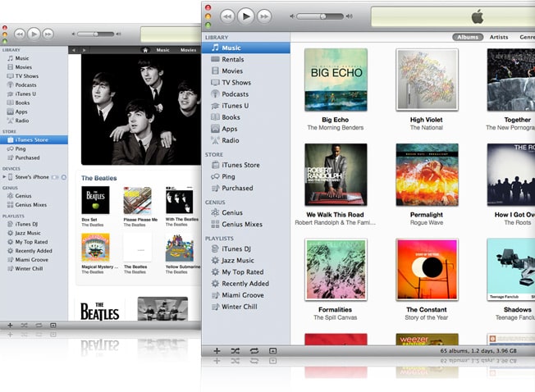Screen dimensions: 535x392
Task: Click the add playlist plus icon, front window
Action: 217,350
